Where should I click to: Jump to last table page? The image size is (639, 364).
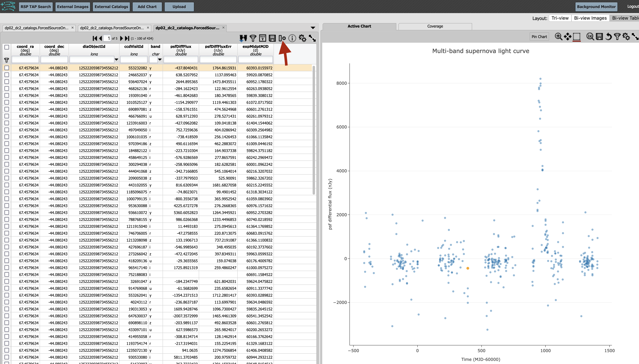click(127, 38)
